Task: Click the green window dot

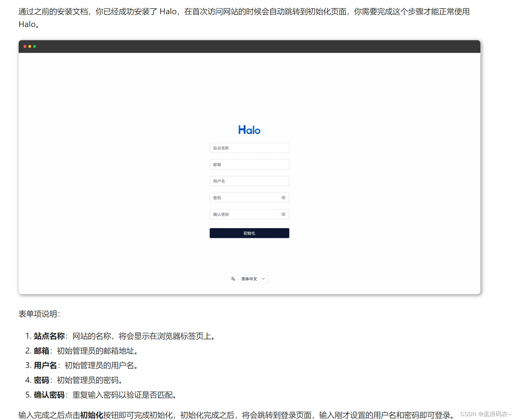Action: (34, 47)
